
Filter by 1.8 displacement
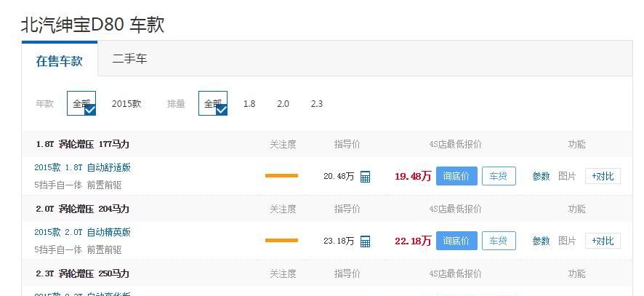249,104
